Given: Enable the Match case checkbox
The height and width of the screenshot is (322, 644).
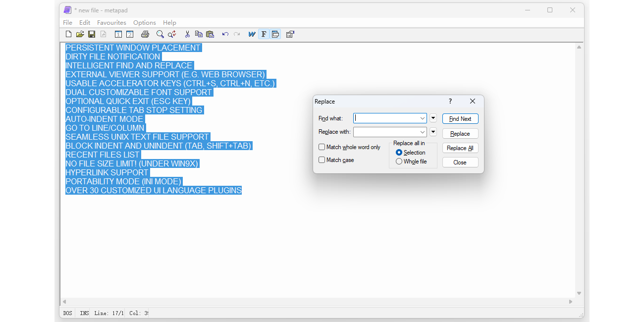Looking at the screenshot, I should (322, 160).
